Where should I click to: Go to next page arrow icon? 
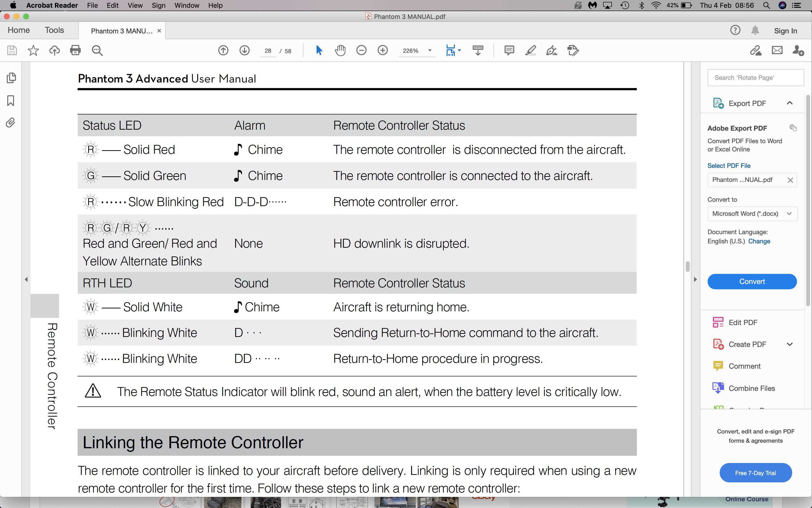(x=245, y=51)
